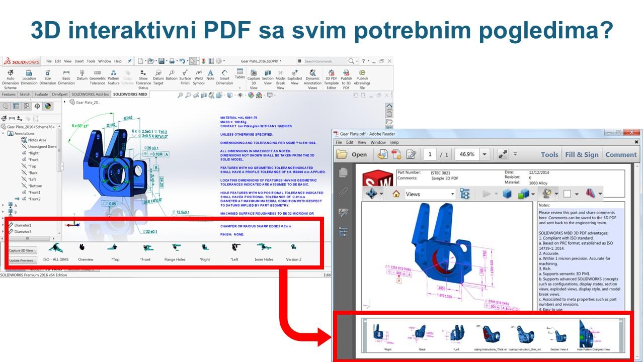Viewport: 644px width, 362px height.
Task: Toggle the attachments paperclip panel
Action: (x=344, y=192)
